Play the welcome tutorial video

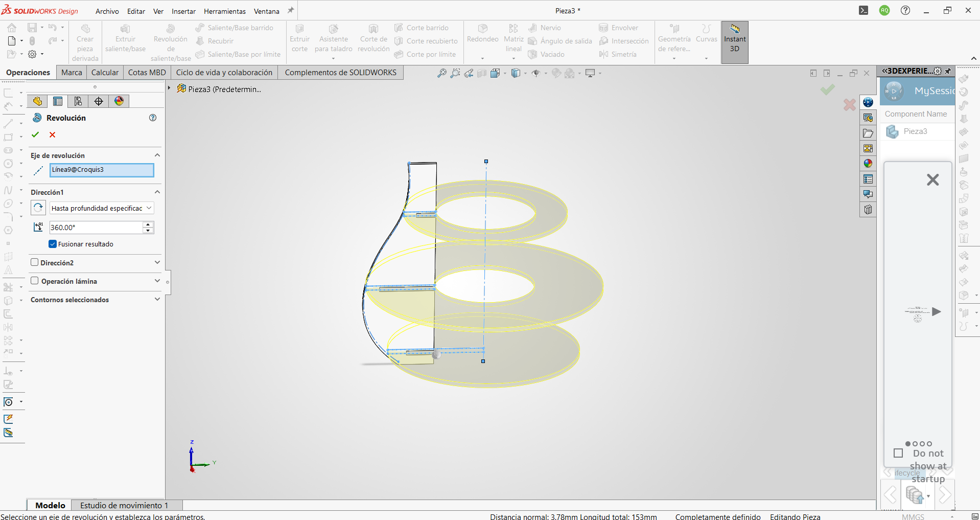pos(936,311)
